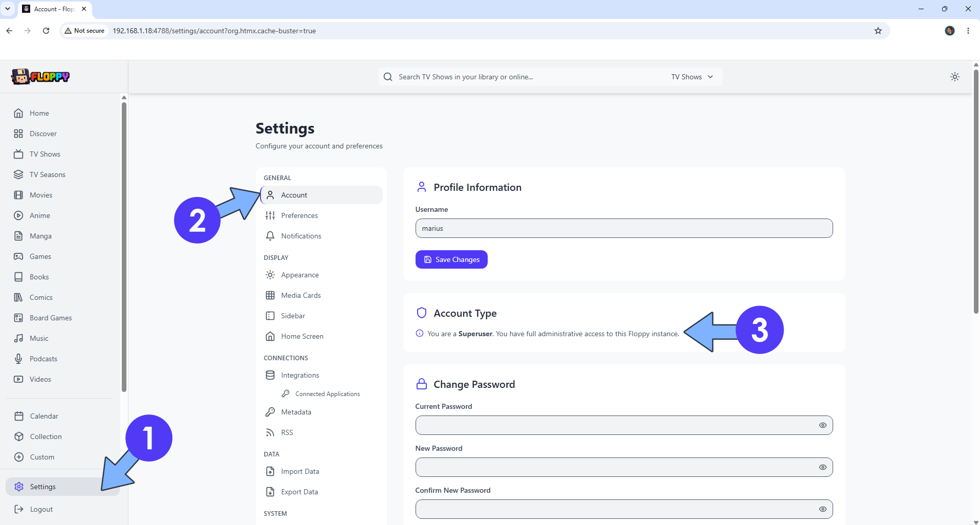
Task: Open Podcasts microphone icon
Action: [x=18, y=359]
